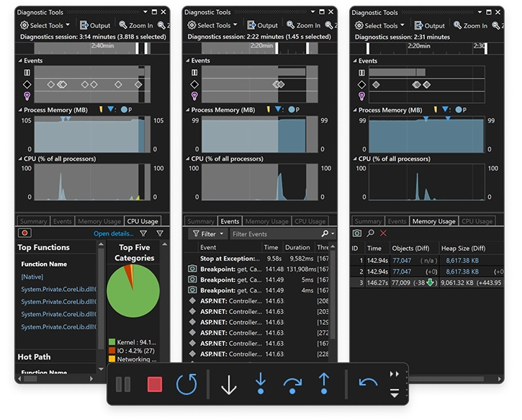Take a snapshot with the camera icon in Memory Usage
This screenshot has height=420, width=522.
pyautogui.click(x=357, y=234)
